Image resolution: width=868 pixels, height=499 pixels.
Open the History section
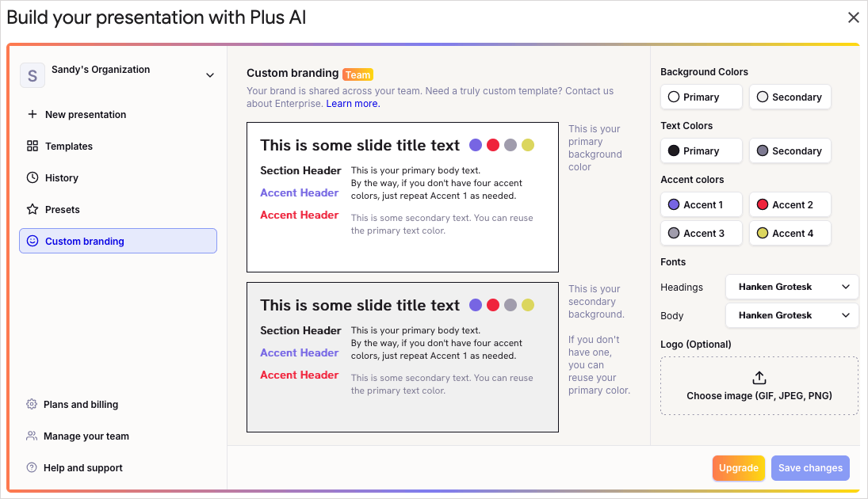[118, 177]
